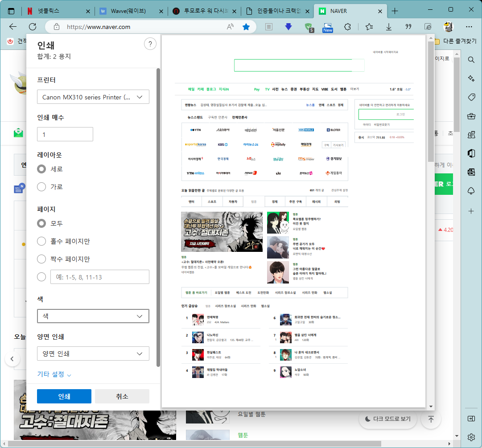Image resolution: width=482 pixels, height=448 pixels.
Task: Click the print copies number field
Action: [65, 134]
